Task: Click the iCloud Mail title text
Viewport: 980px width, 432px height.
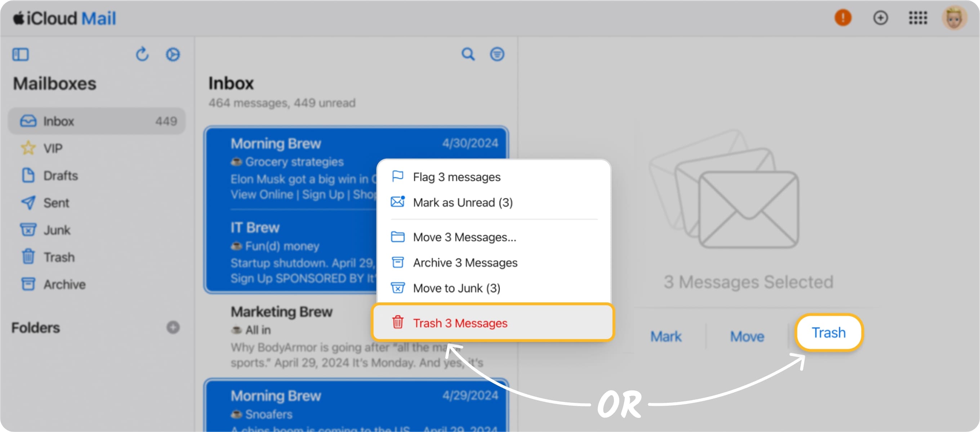Action: pyautogui.click(x=71, y=18)
